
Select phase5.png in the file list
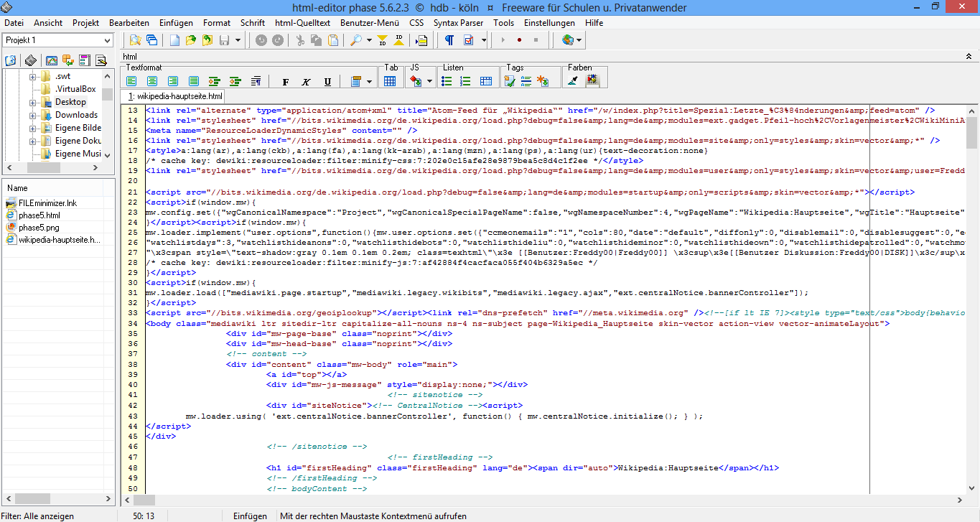point(39,228)
